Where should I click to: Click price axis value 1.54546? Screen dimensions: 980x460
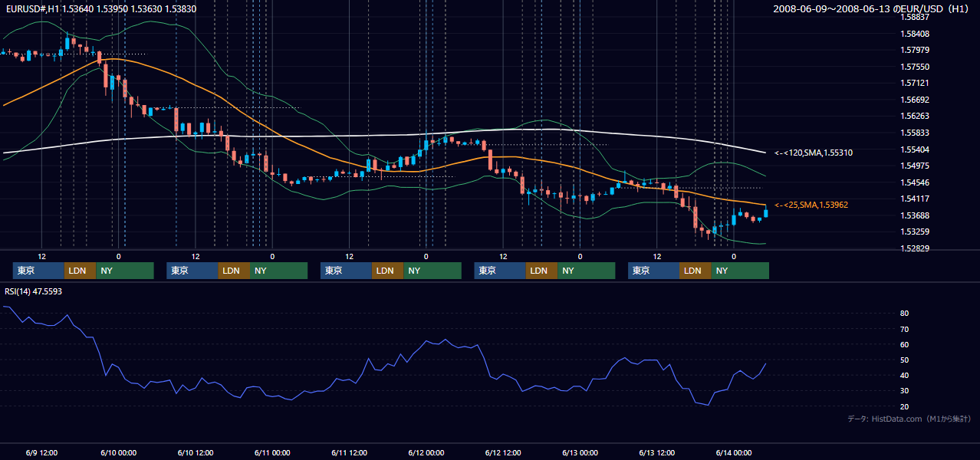pos(915,182)
